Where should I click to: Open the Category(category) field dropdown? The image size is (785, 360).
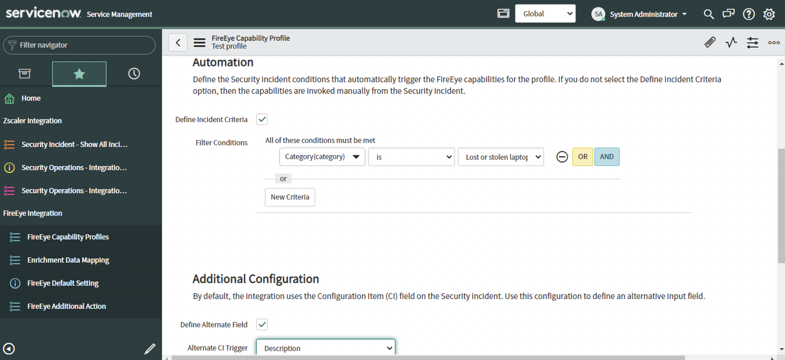point(322,157)
